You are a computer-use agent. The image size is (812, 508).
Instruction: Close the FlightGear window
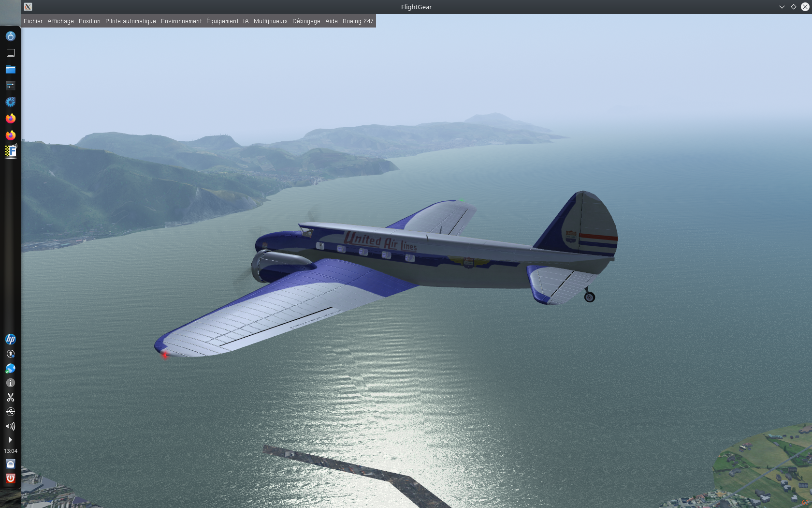(x=805, y=7)
